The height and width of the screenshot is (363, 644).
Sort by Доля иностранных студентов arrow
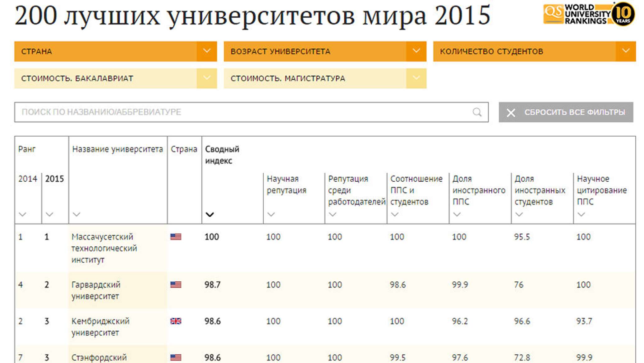(x=519, y=214)
